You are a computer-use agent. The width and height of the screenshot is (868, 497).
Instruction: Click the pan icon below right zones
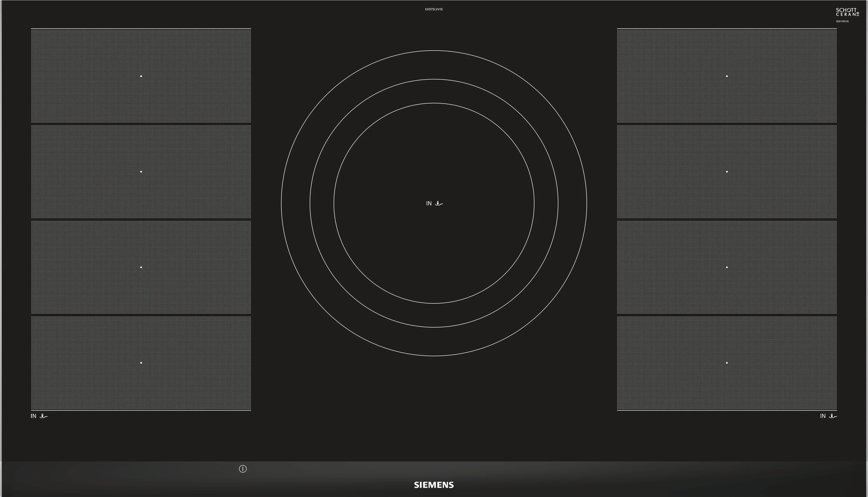pos(833,416)
